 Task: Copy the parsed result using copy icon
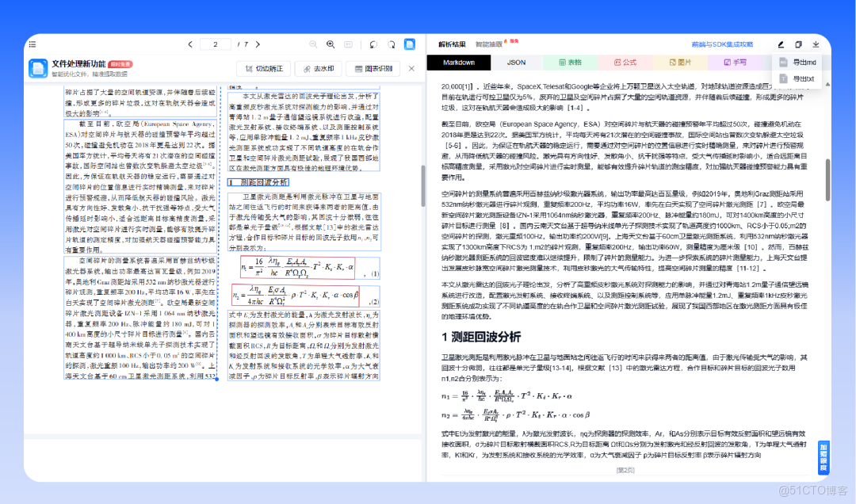pos(799,44)
